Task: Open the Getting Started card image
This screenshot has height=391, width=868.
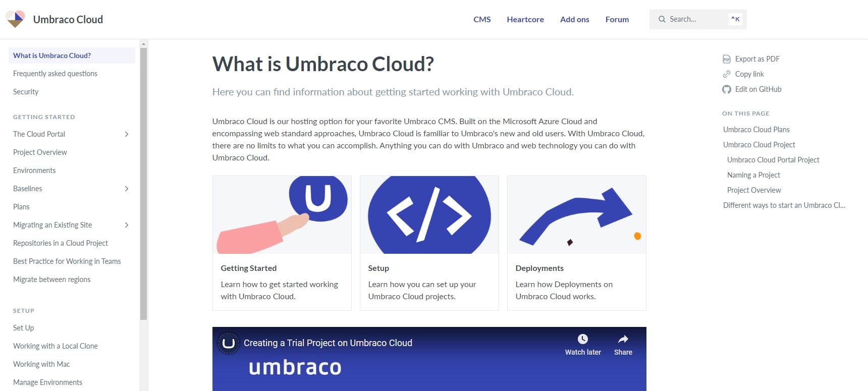Action: point(282,215)
